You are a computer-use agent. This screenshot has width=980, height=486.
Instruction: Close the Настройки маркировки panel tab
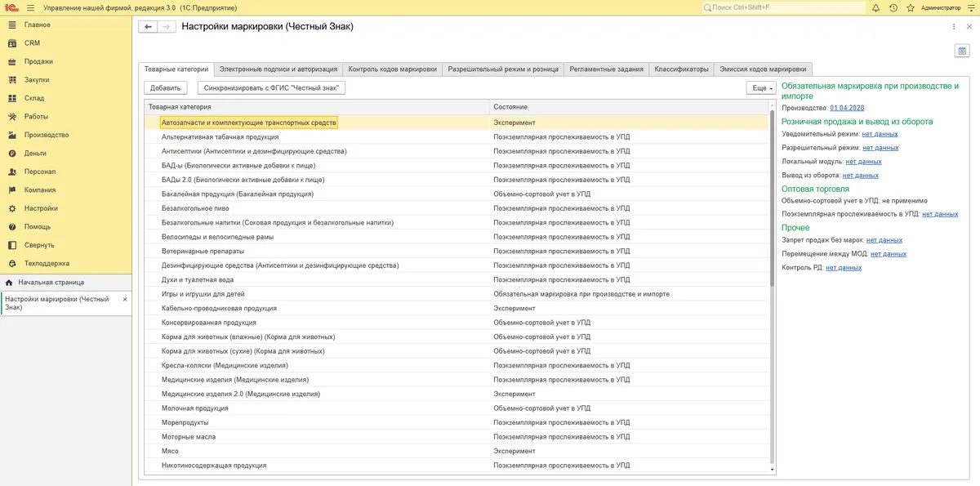(125, 300)
